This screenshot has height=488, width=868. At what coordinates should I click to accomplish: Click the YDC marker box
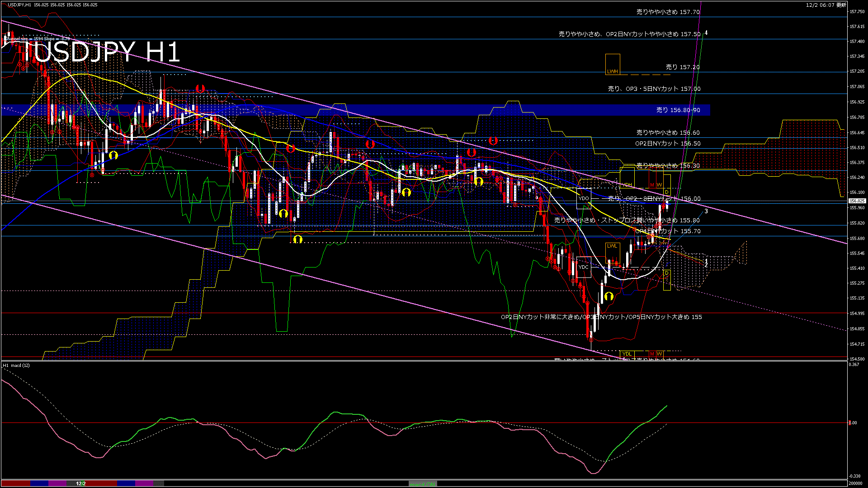tap(584, 267)
